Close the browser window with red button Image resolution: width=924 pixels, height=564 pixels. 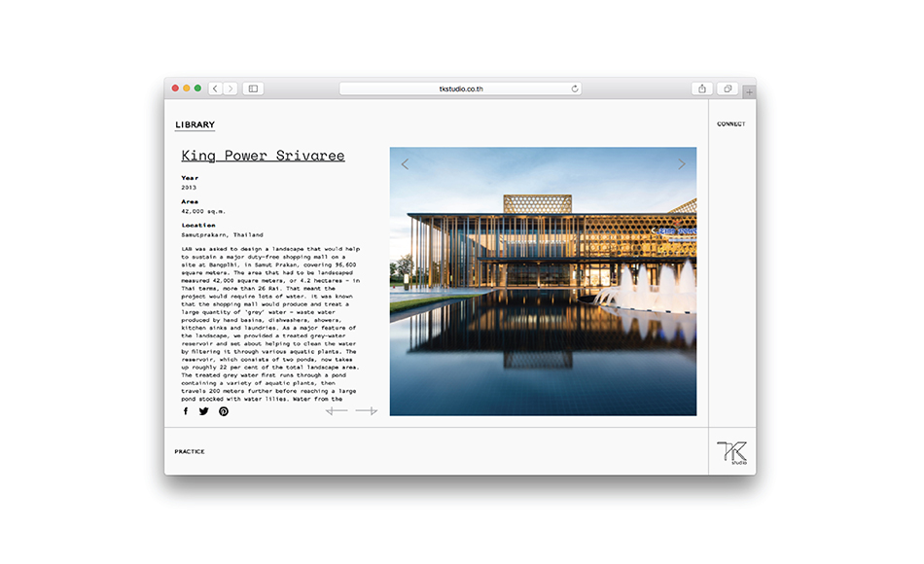click(175, 88)
